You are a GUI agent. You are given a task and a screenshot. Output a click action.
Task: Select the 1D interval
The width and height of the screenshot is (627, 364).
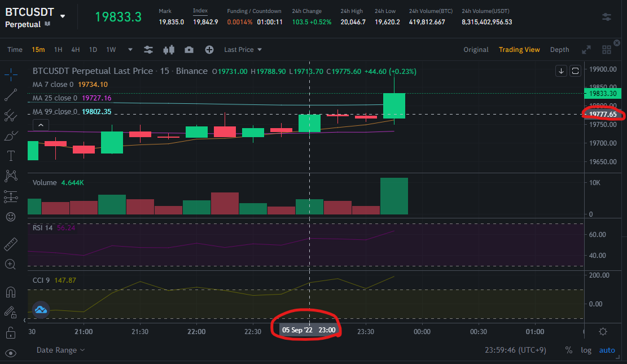(93, 50)
